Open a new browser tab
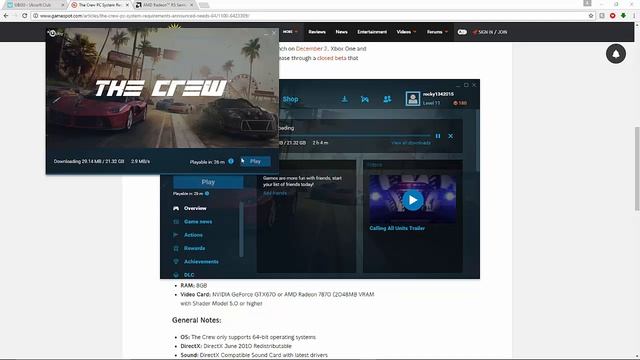Screen dimensions: 640x360 tap(204, 5)
